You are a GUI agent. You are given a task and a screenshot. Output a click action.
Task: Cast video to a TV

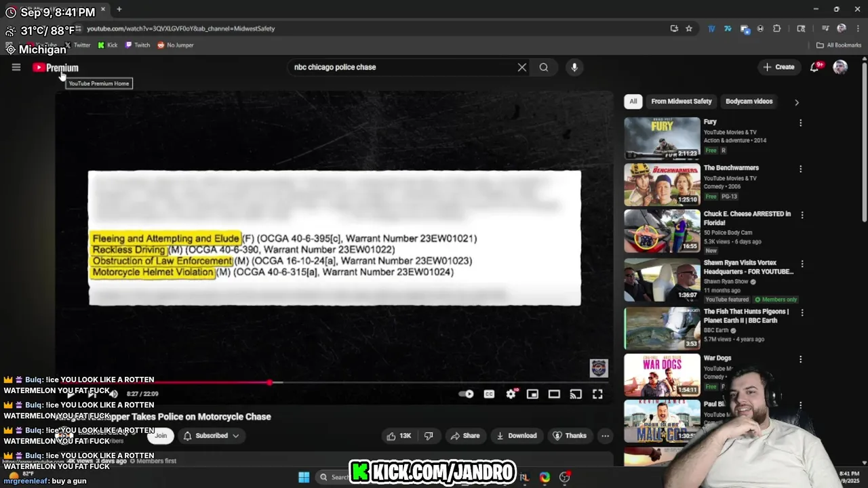pyautogui.click(x=576, y=394)
